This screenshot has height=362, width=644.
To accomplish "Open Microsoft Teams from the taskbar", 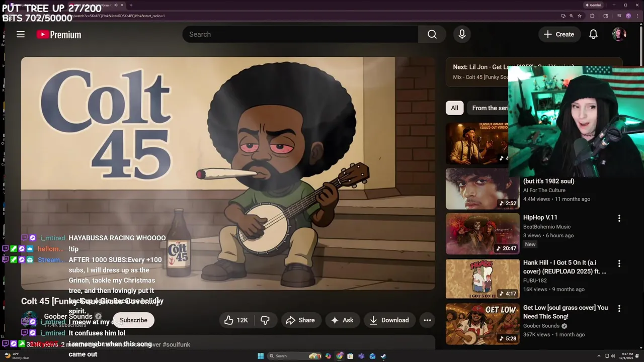I will pos(361,356).
